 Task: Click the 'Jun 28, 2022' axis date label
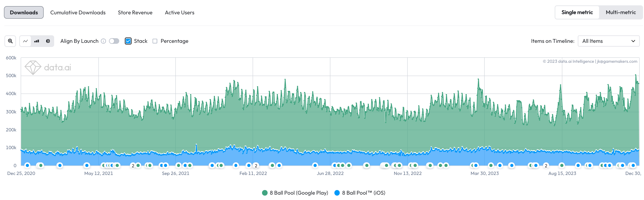click(x=330, y=173)
